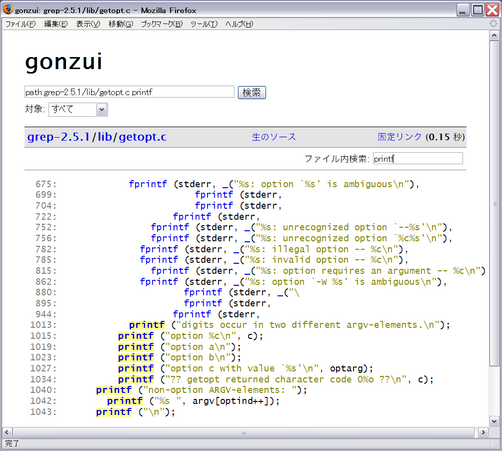
Task: Focus the main search query field
Action: pyautogui.click(x=129, y=92)
